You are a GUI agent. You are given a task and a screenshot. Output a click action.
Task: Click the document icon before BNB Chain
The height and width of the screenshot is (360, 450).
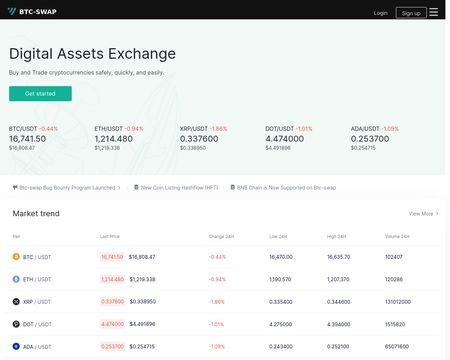click(x=233, y=187)
